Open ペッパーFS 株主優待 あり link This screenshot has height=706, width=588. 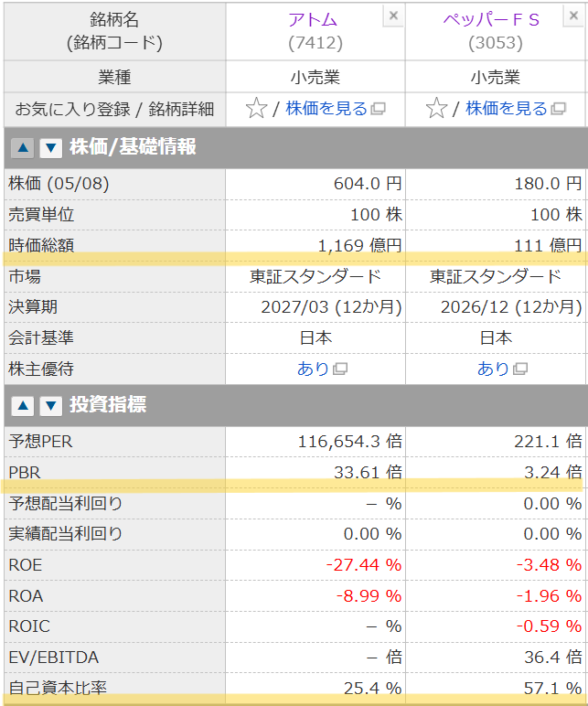click(493, 369)
